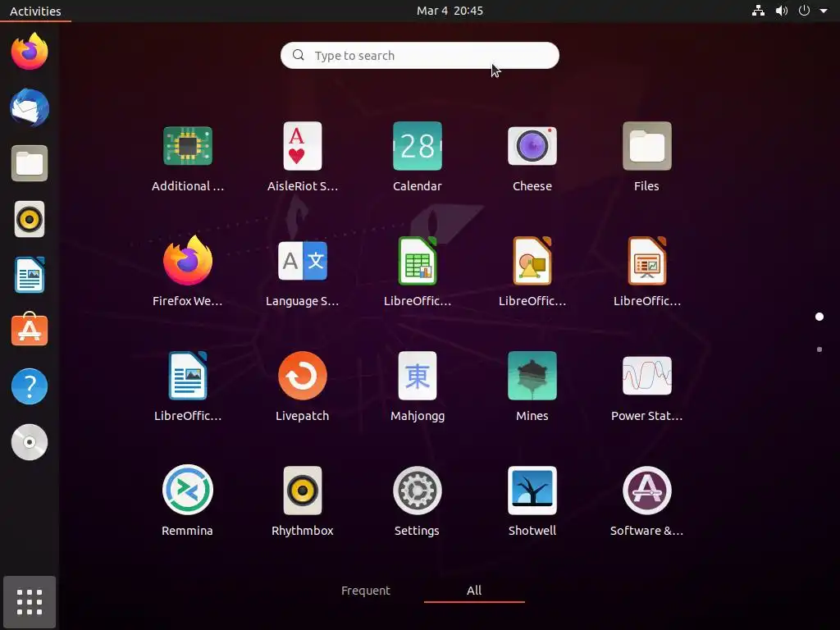840x630 pixels.
Task: Click the network status icon
Action: coord(758,11)
